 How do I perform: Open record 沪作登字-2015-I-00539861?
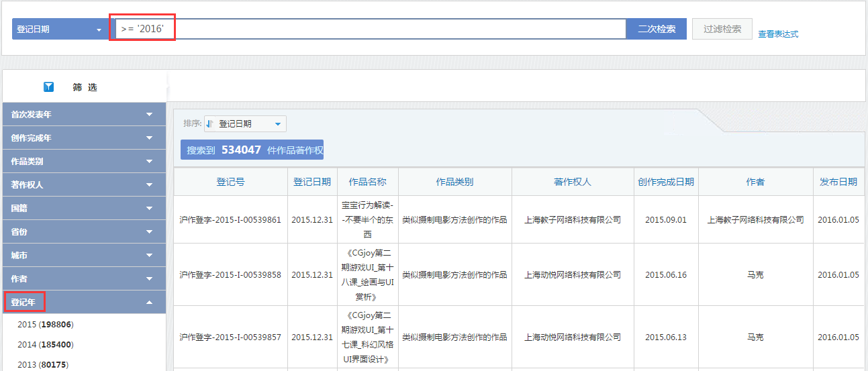coord(230,219)
